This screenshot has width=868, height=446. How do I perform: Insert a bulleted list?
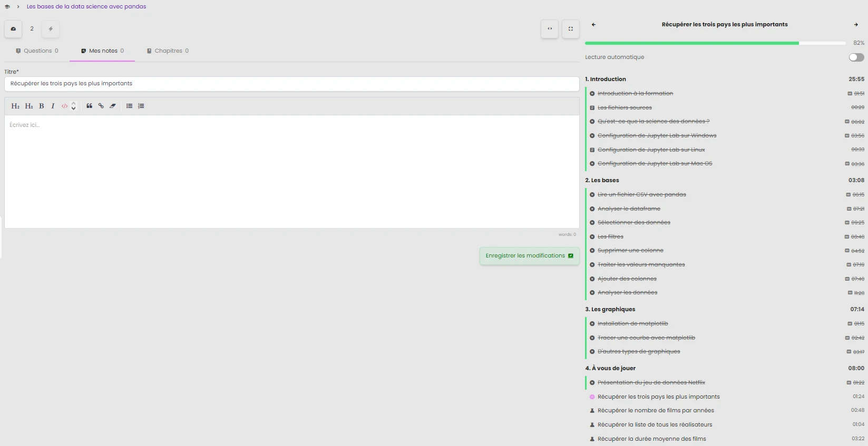[x=129, y=106]
